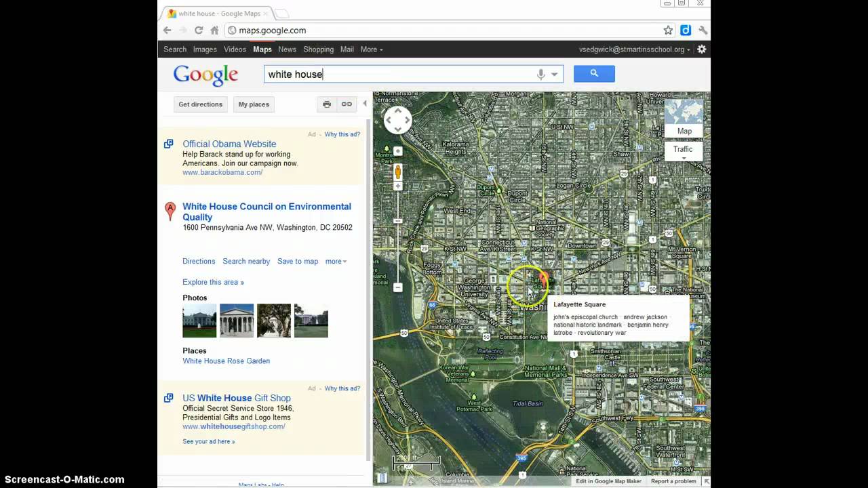This screenshot has width=868, height=488.
Task: Open White House Council on Environmental Quality
Action: 267,211
